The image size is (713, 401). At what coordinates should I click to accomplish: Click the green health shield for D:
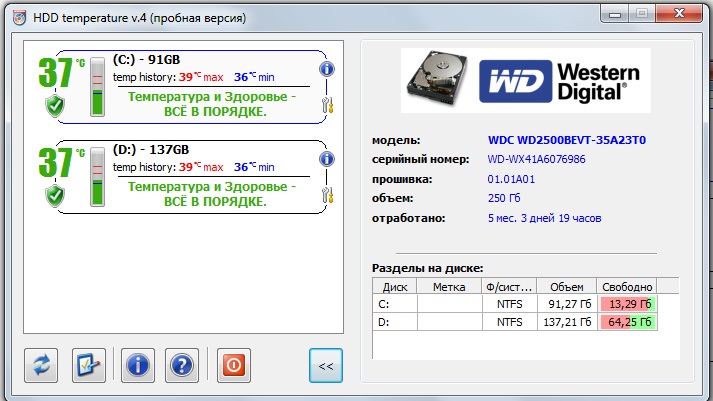click(55, 196)
